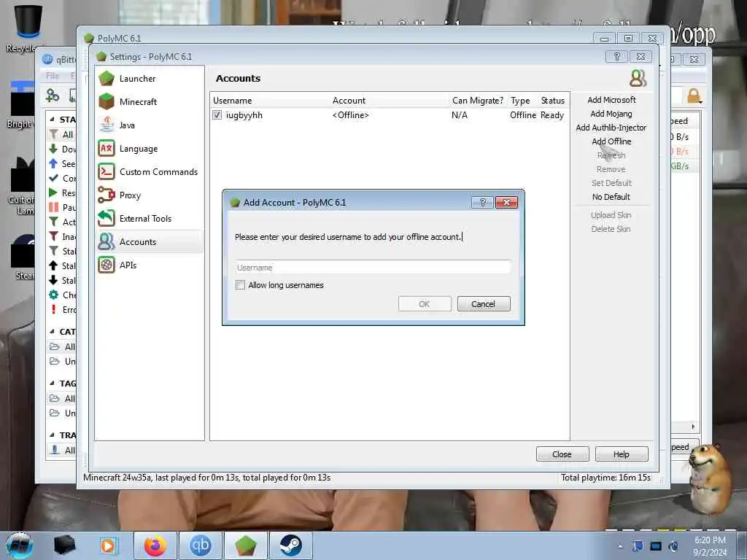Click the Close button in Settings
This screenshot has height=560, width=747.
tap(562, 454)
